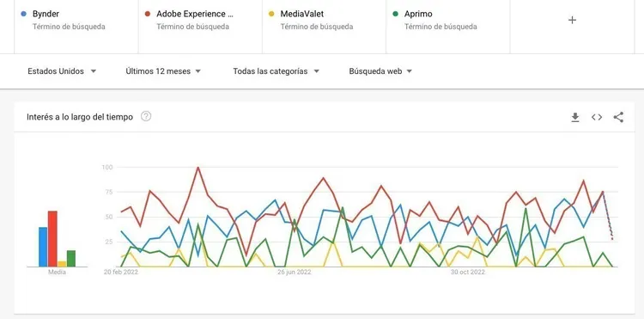
Task: Click the 50 value on the y-axis
Action: [108, 217]
